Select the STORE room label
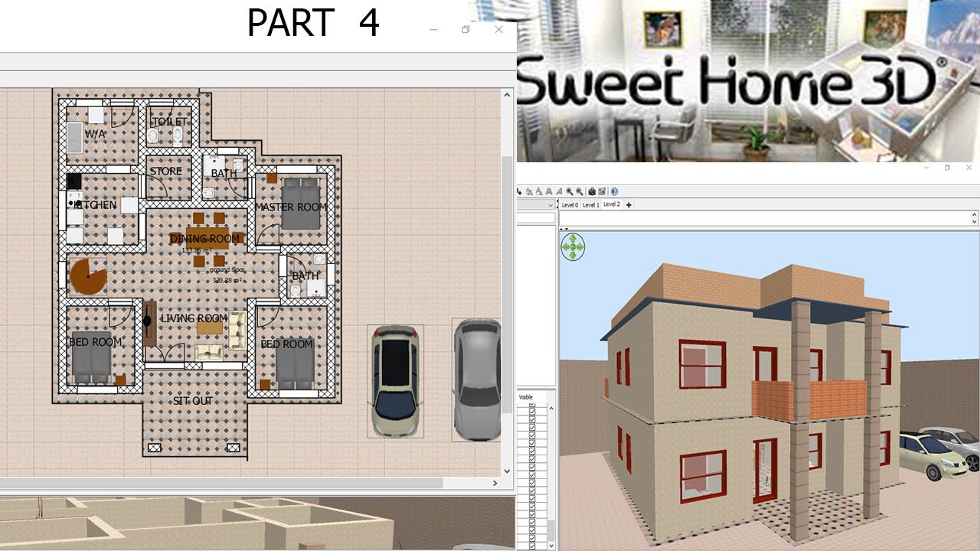The image size is (980, 551). pyautogui.click(x=166, y=171)
